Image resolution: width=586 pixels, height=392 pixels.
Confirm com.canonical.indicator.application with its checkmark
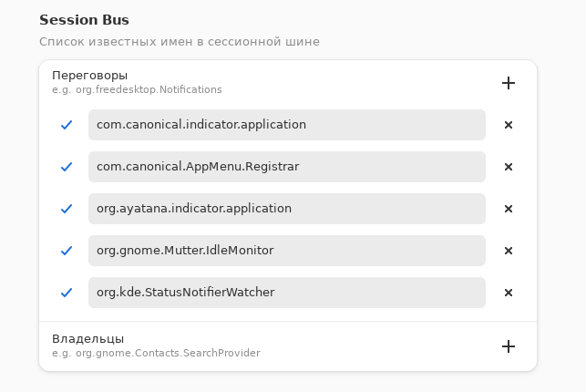(67, 125)
